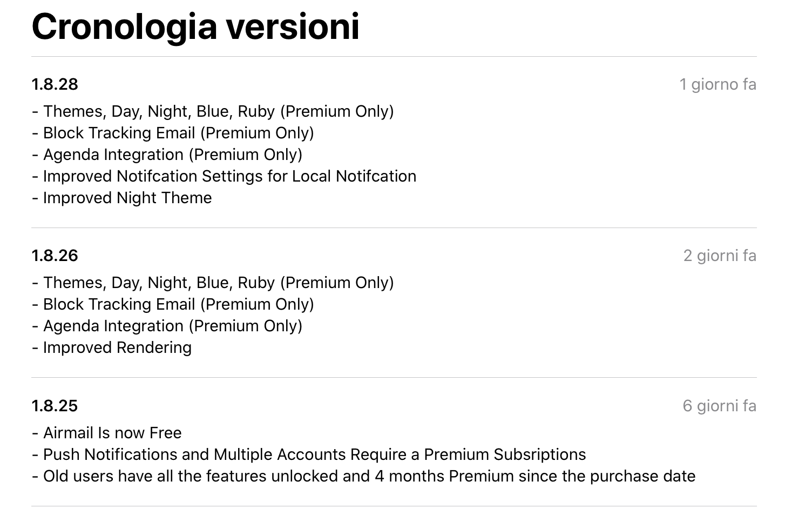Click Agenda Integration under 1.8.28
The width and height of the screenshot is (812, 508).
point(167,155)
